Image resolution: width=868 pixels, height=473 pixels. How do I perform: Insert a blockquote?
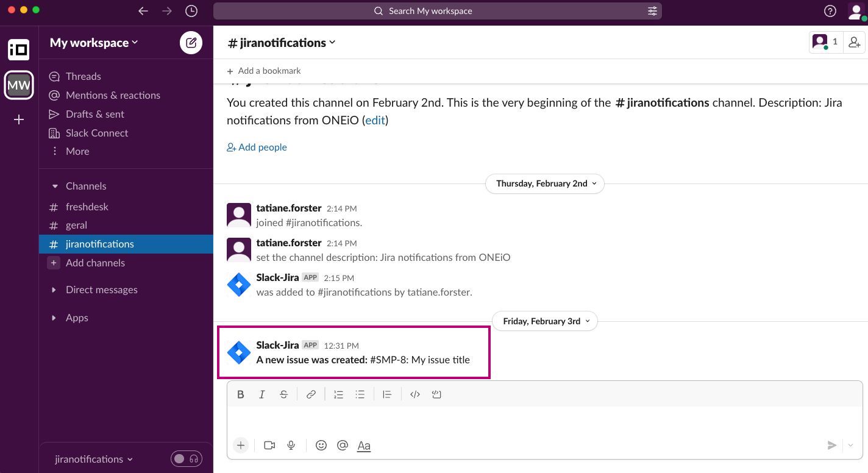387,394
